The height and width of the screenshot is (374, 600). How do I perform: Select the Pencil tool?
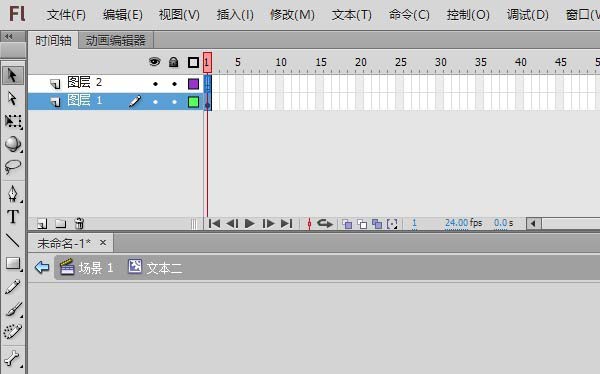pyautogui.click(x=13, y=286)
